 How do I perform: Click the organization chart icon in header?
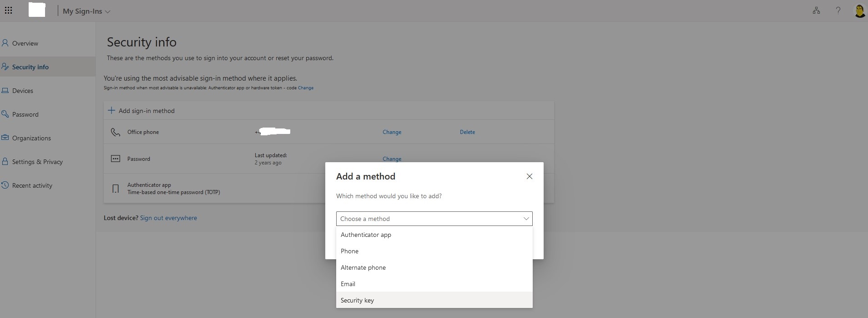click(816, 11)
